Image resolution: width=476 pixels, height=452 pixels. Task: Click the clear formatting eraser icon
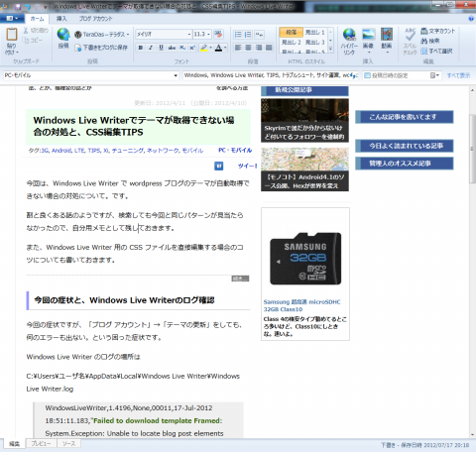click(x=218, y=34)
